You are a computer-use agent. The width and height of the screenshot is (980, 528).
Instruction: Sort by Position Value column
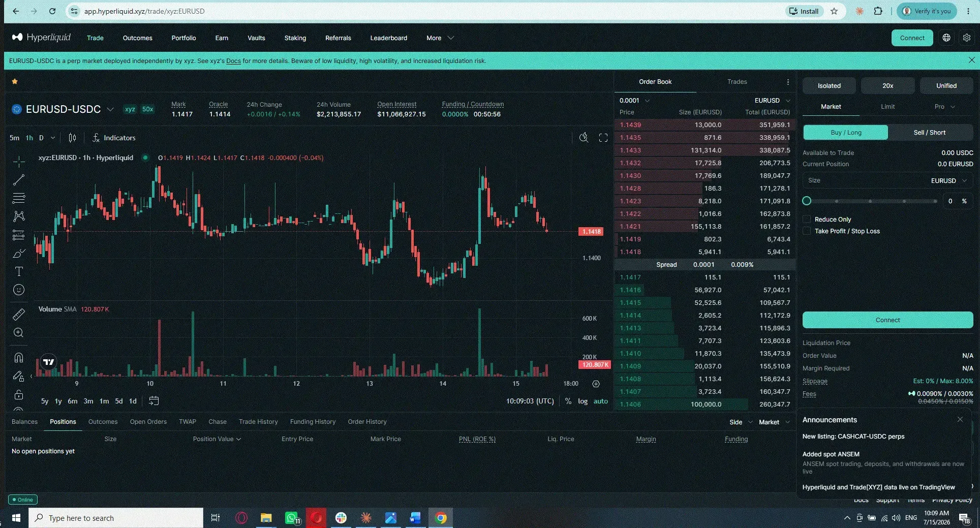coord(217,439)
